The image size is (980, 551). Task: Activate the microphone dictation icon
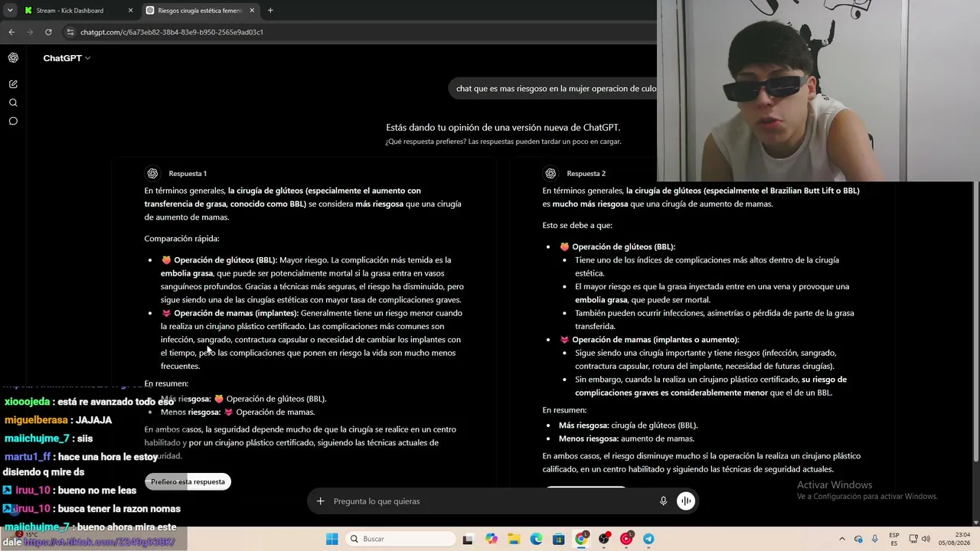663,501
